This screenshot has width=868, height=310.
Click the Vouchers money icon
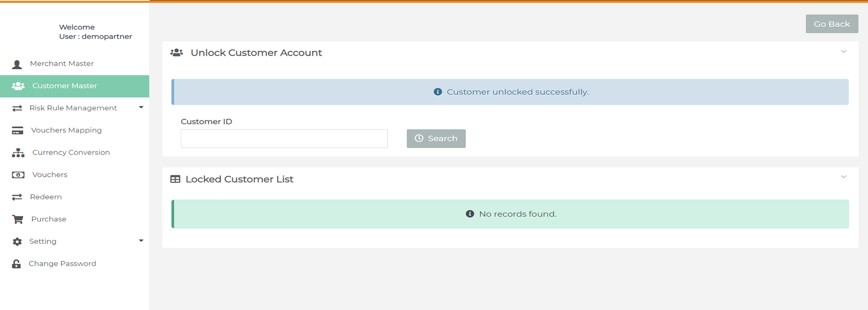(x=18, y=175)
